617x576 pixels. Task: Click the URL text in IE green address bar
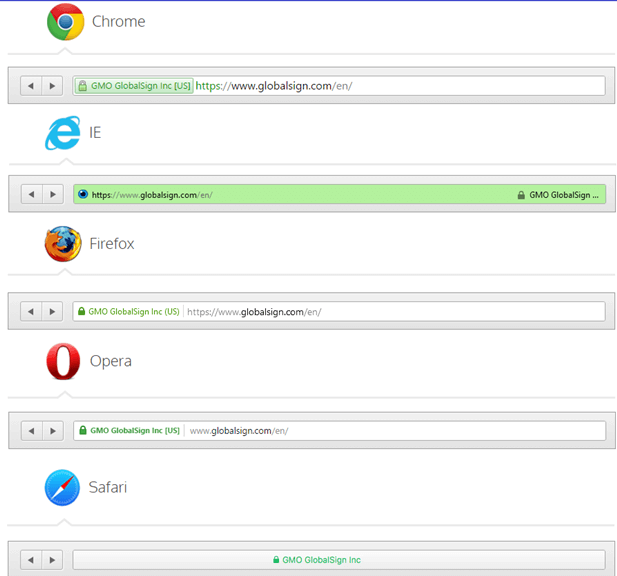point(152,195)
